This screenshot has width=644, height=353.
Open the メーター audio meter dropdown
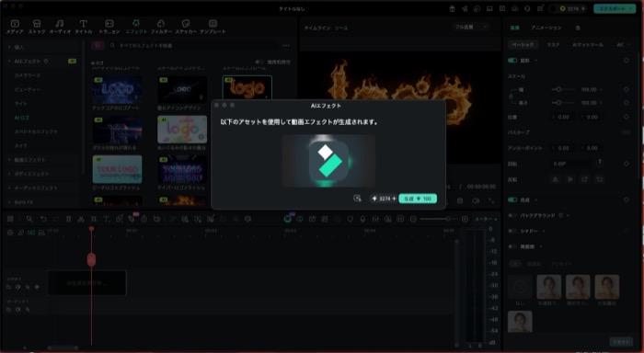[486, 219]
